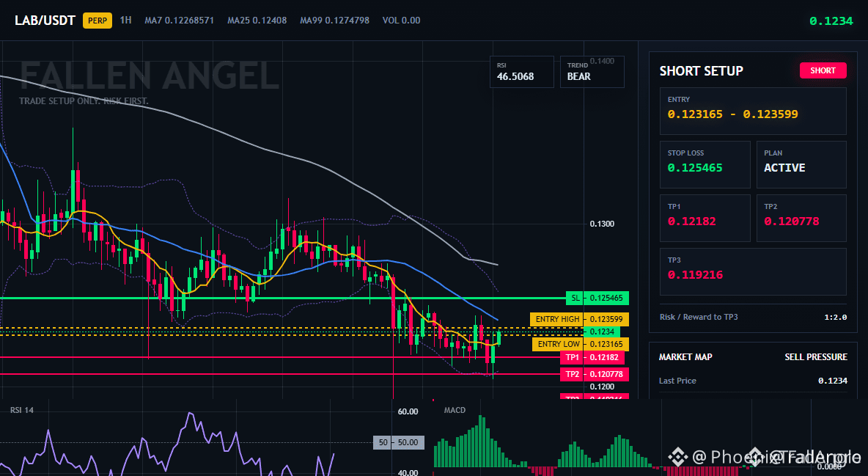
Task: Click the RSI 46.5068 info box
Action: pyautogui.click(x=521, y=72)
